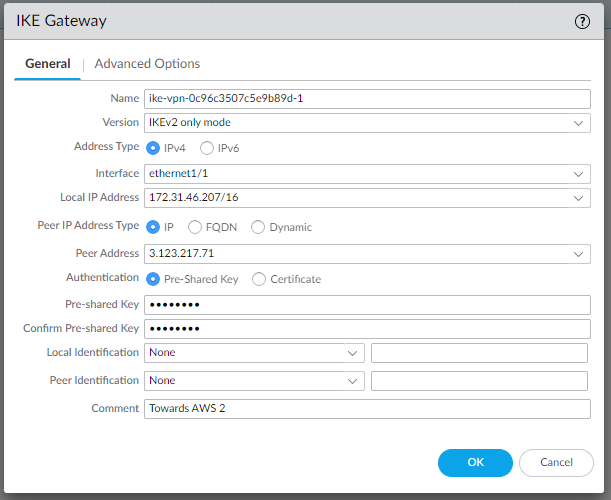Switch to the Advanced Options tab
611x500 pixels.
147,64
